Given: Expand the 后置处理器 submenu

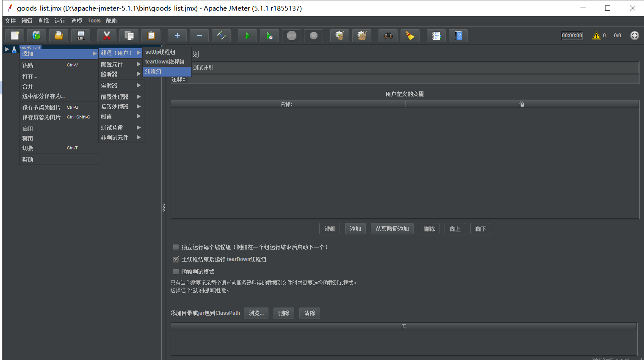Looking at the screenshot, I should pos(121,107).
